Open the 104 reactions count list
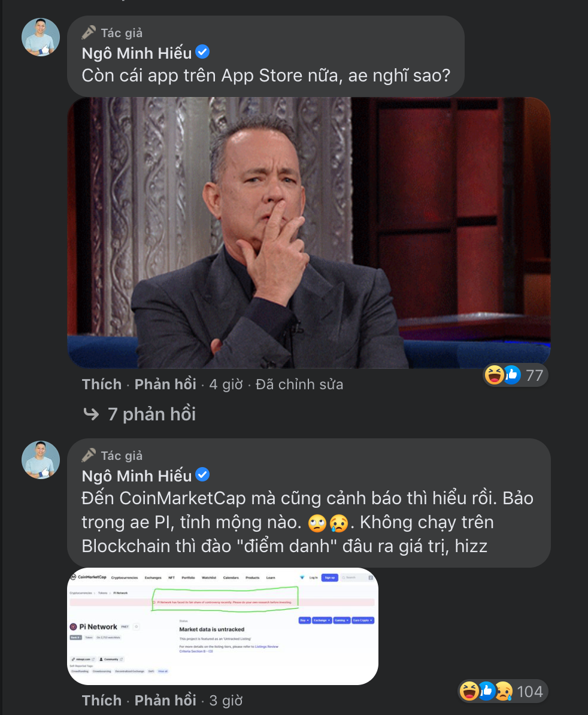The height and width of the screenshot is (715, 588). 530,691
